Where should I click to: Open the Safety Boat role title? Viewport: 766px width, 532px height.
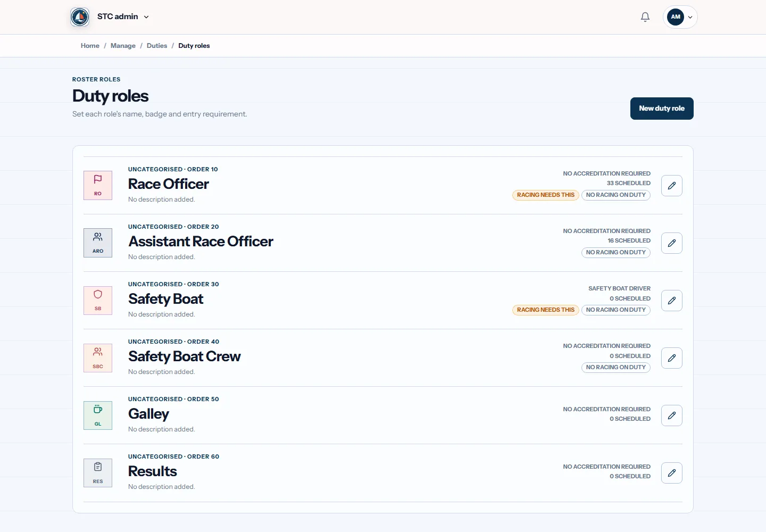point(165,299)
